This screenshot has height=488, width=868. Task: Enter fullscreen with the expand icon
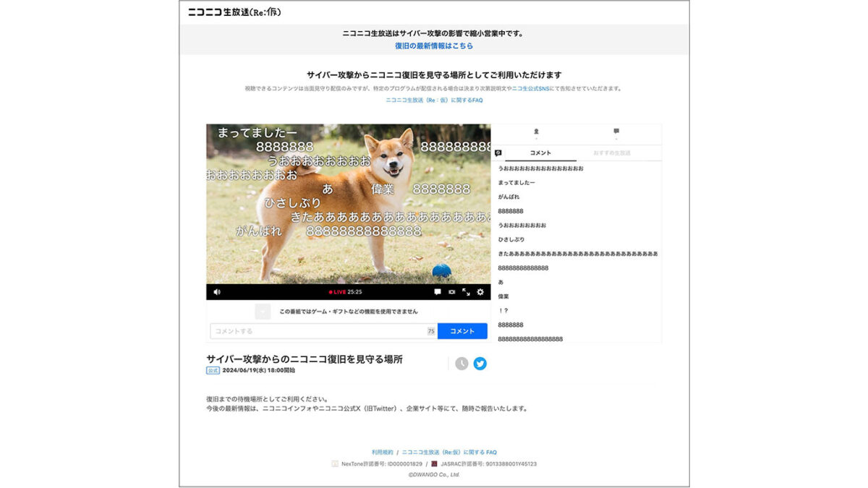(466, 292)
